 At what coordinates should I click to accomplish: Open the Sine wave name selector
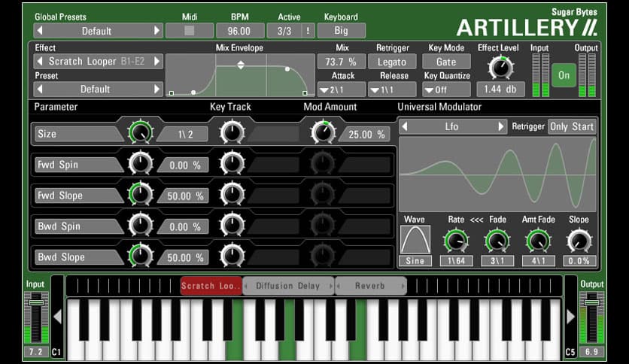click(415, 261)
